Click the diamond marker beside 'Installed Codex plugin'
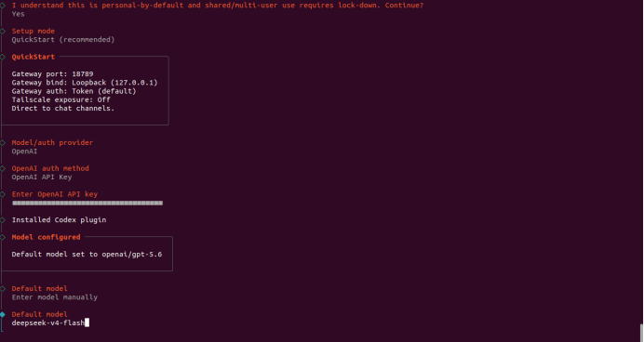Screen dimensions: 644x342 3,220
